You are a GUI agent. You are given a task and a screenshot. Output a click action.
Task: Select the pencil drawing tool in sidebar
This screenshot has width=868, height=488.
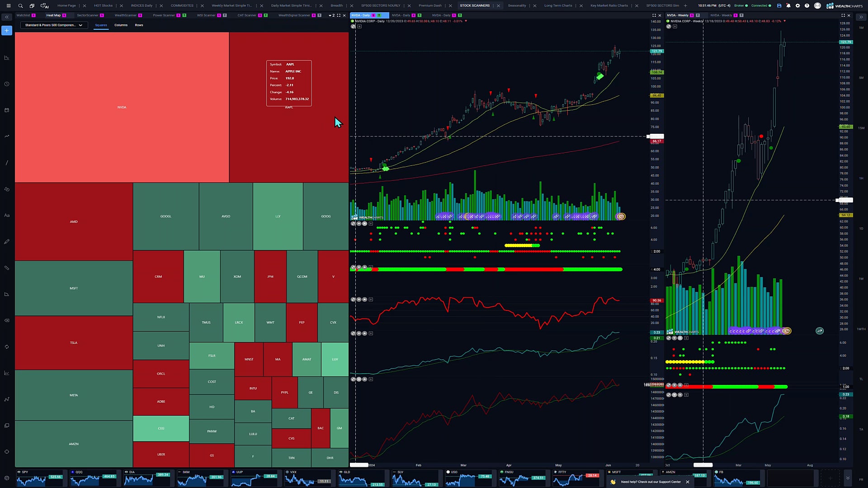[x=7, y=242]
